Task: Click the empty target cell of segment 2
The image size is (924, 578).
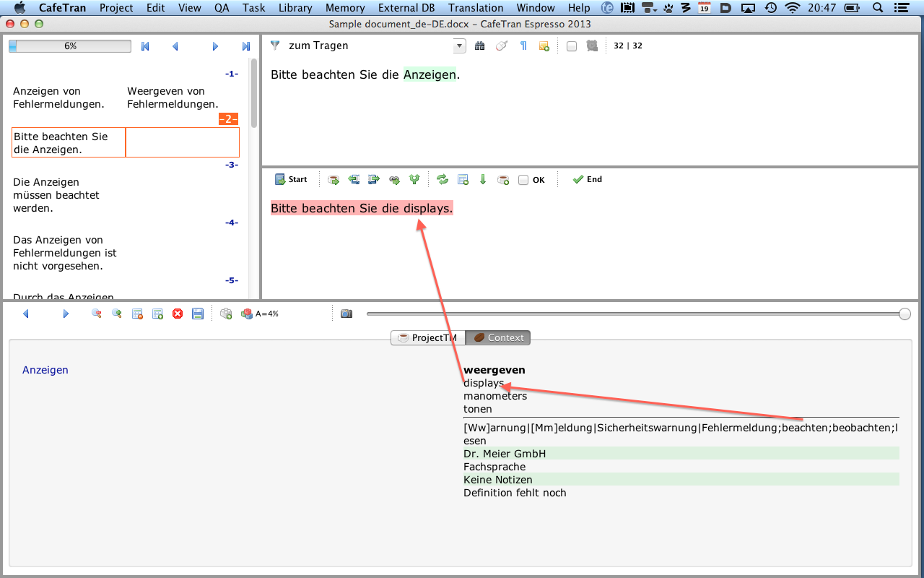Action: coord(183,142)
